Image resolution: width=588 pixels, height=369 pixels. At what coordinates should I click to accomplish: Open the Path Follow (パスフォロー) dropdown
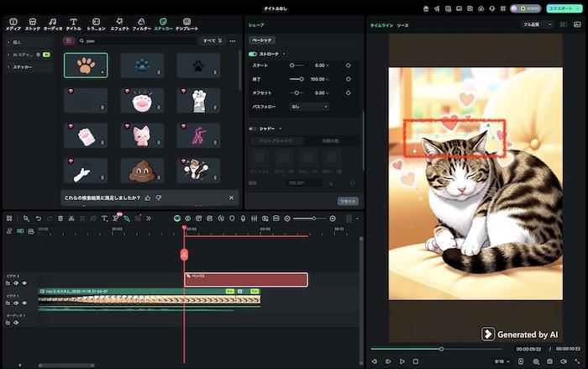pyautogui.click(x=309, y=107)
